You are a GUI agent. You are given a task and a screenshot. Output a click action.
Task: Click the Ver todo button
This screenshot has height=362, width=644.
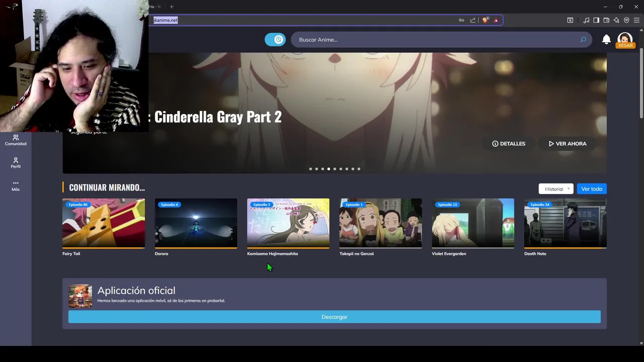pos(592,189)
